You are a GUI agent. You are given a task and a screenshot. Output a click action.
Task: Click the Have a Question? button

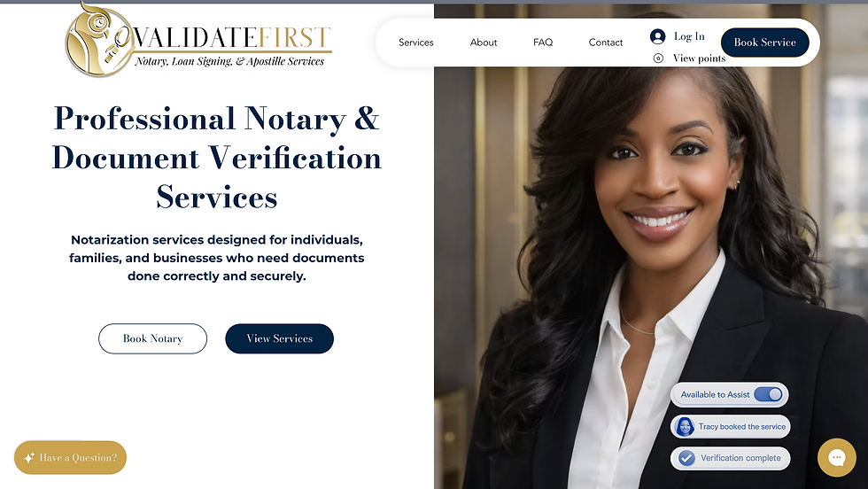(70, 457)
